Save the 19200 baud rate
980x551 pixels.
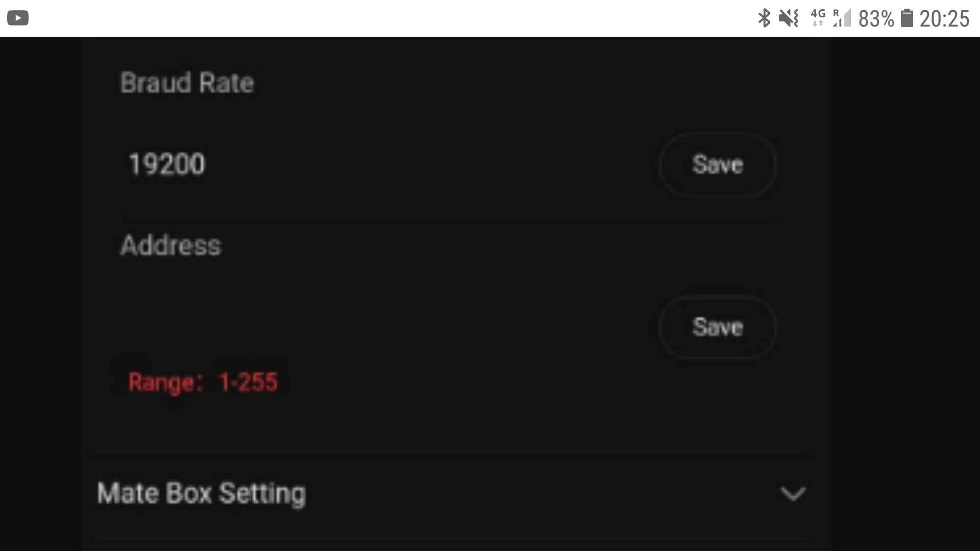point(718,165)
